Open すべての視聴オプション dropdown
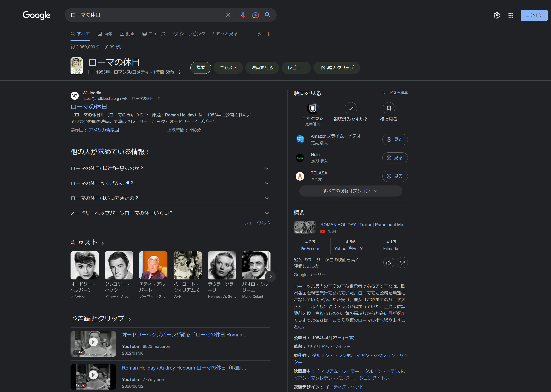Screen dimensions: 551x392 coord(350,191)
